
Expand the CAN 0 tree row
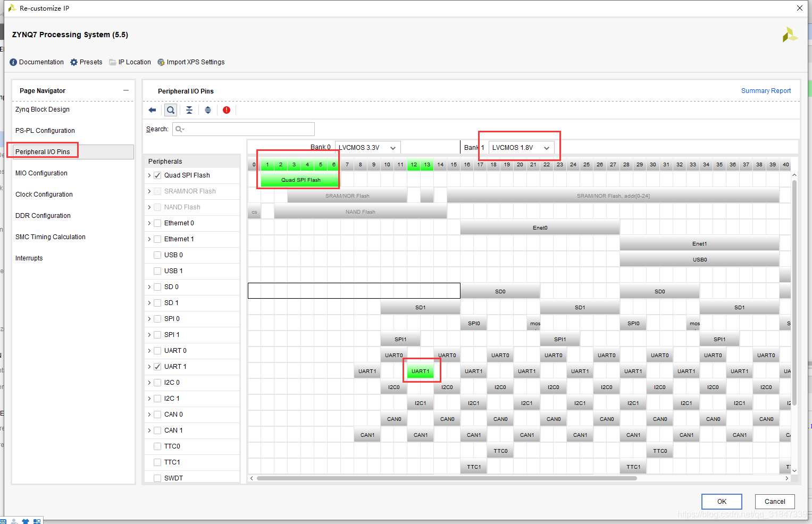pyautogui.click(x=149, y=415)
